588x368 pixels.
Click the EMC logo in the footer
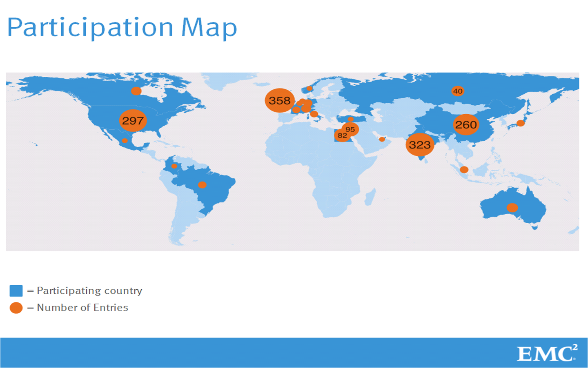point(547,353)
